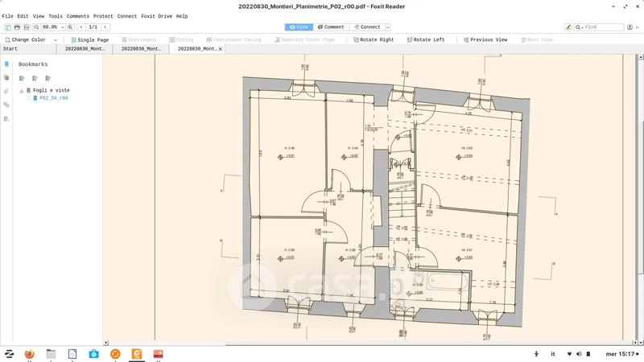Screen dimensions: 644x362
Task: Zoom out using the minus magnifier
Action: pos(37,27)
